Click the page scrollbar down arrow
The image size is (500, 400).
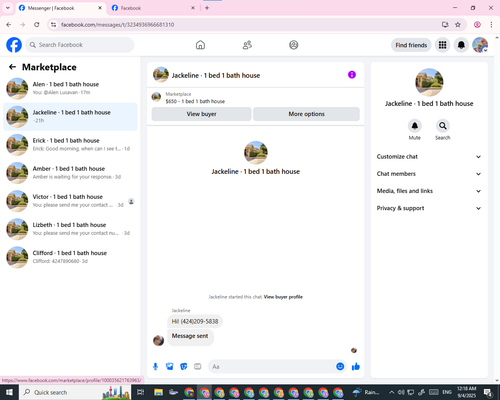(x=497, y=380)
